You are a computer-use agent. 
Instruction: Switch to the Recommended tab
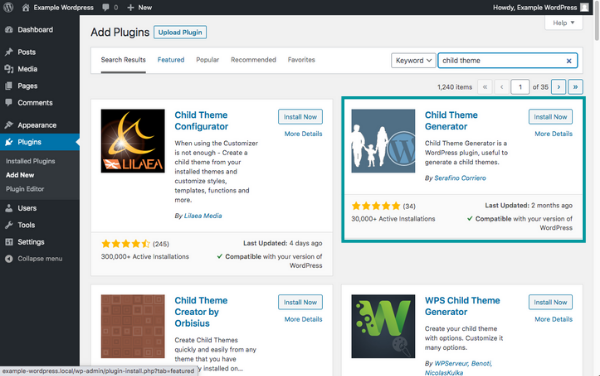point(253,60)
